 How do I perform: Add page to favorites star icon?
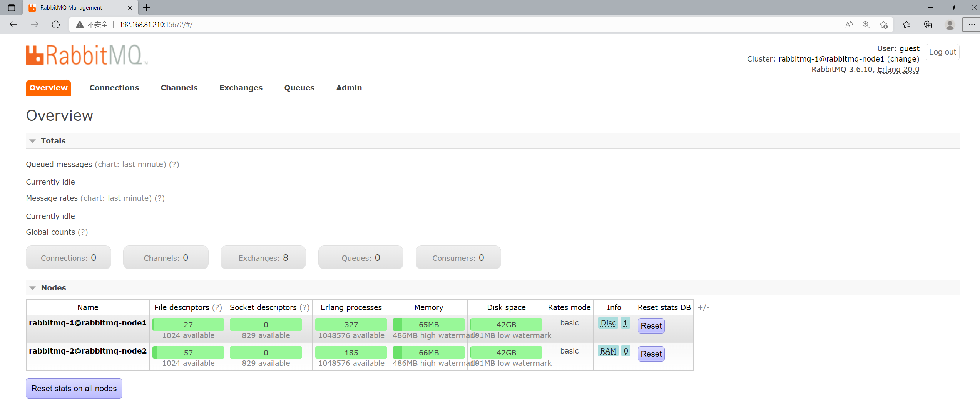pyautogui.click(x=884, y=25)
